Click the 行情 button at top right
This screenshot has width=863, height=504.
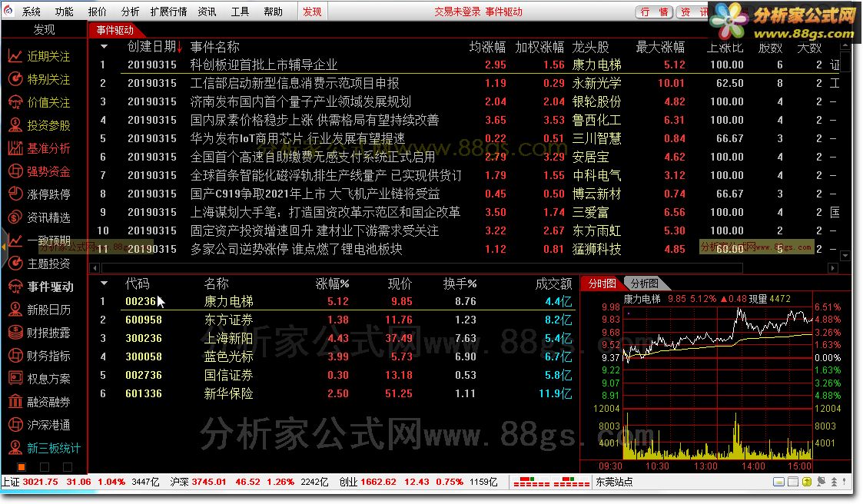pos(654,12)
